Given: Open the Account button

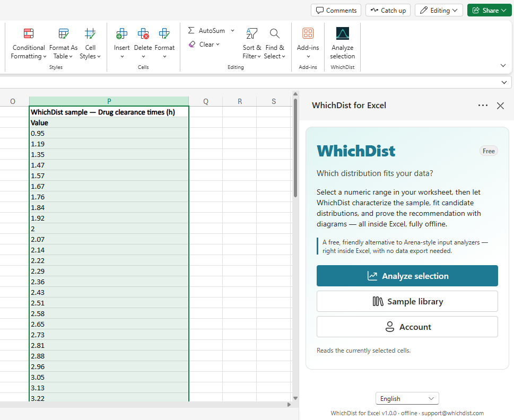Looking at the screenshot, I should pos(407,327).
